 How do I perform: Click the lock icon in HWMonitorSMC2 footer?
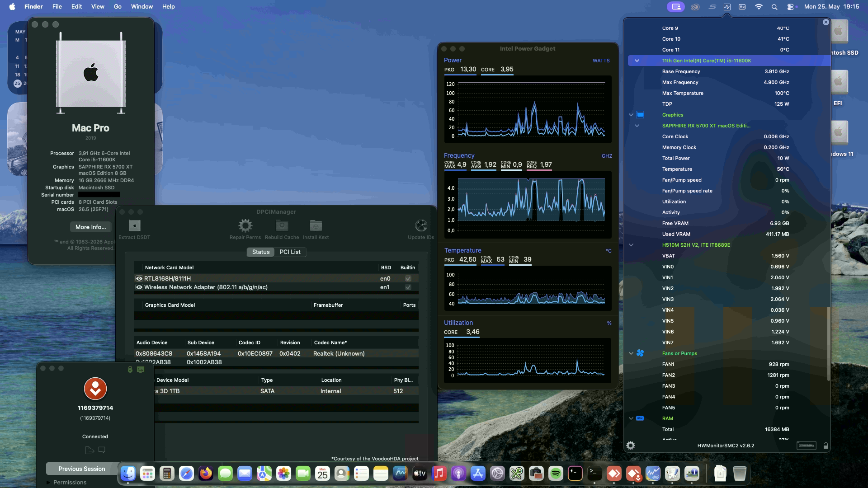tap(826, 446)
